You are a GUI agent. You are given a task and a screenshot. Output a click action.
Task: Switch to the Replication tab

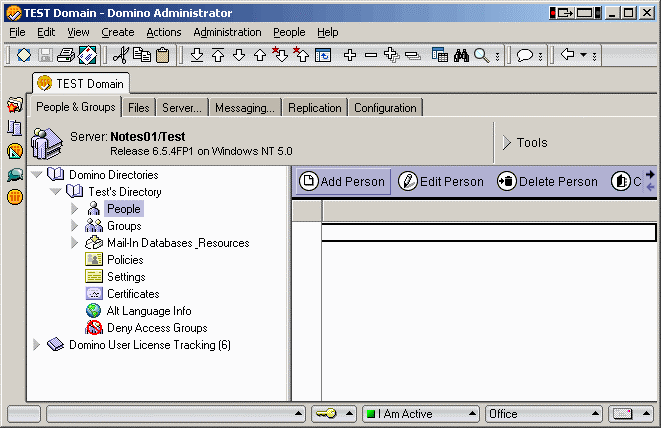point(314,108)
